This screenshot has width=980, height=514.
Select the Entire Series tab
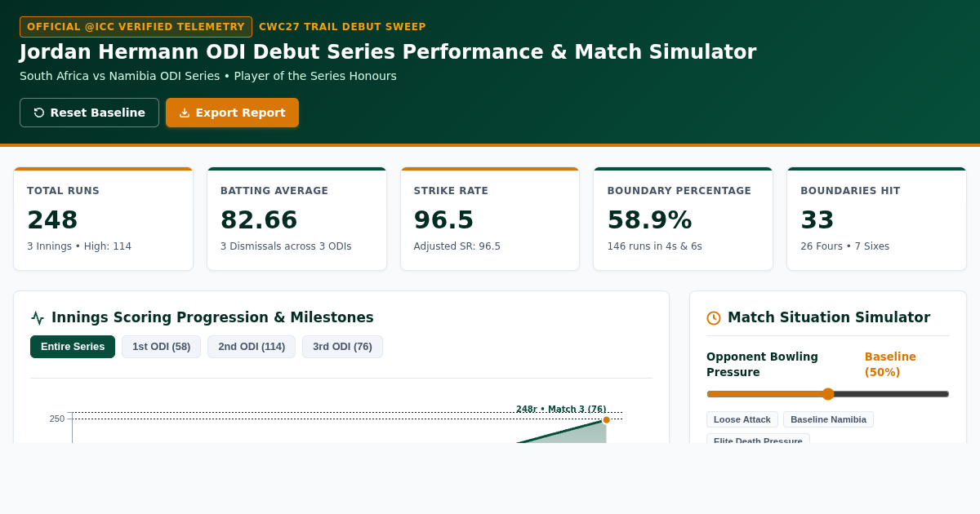(73, 347)
